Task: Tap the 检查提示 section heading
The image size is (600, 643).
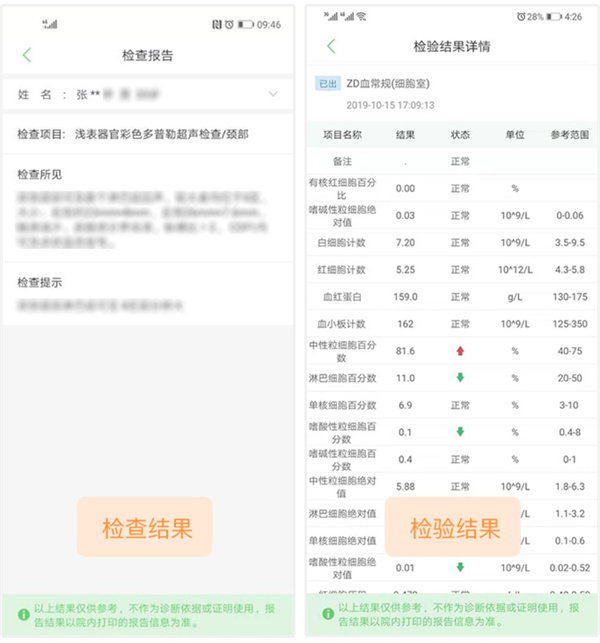Action: [39, 283]
